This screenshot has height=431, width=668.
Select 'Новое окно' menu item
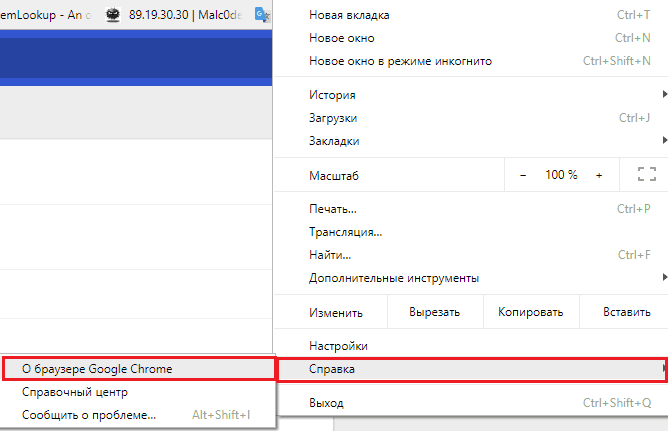click(471, 38)
